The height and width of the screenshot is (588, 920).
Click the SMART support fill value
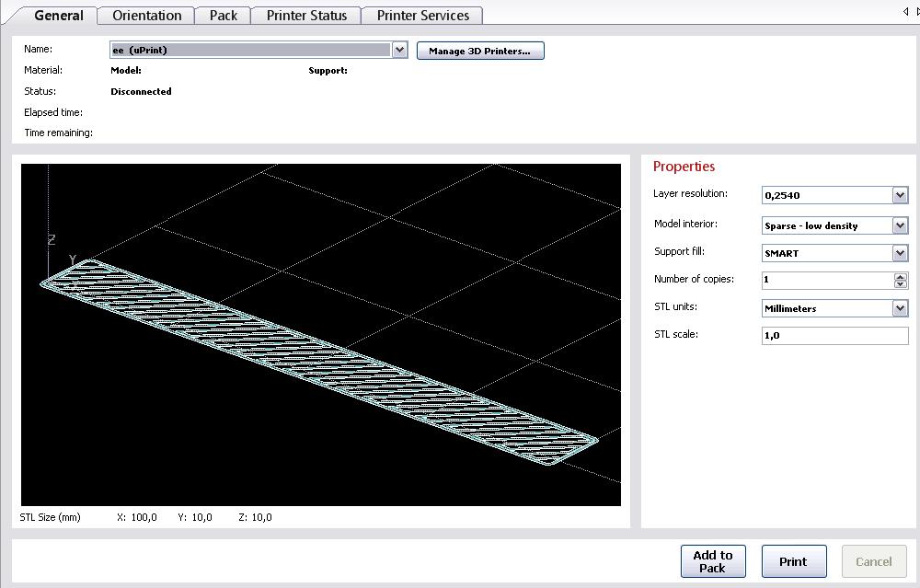[x=781, y=253]
